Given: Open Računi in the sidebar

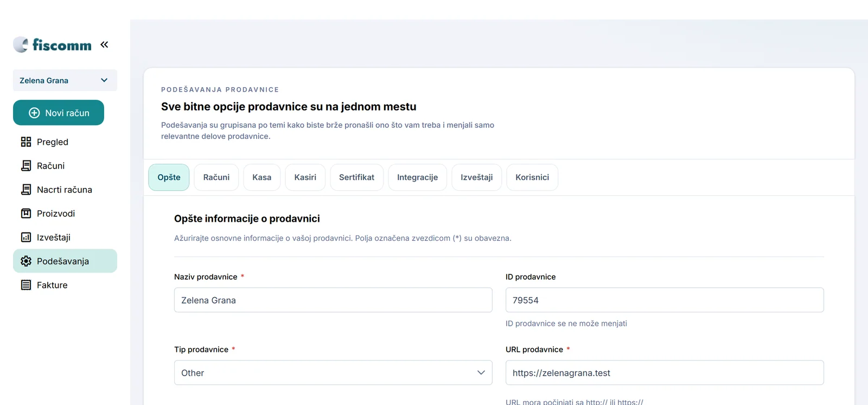Looking at the screenshot, I should pos(65,166).
